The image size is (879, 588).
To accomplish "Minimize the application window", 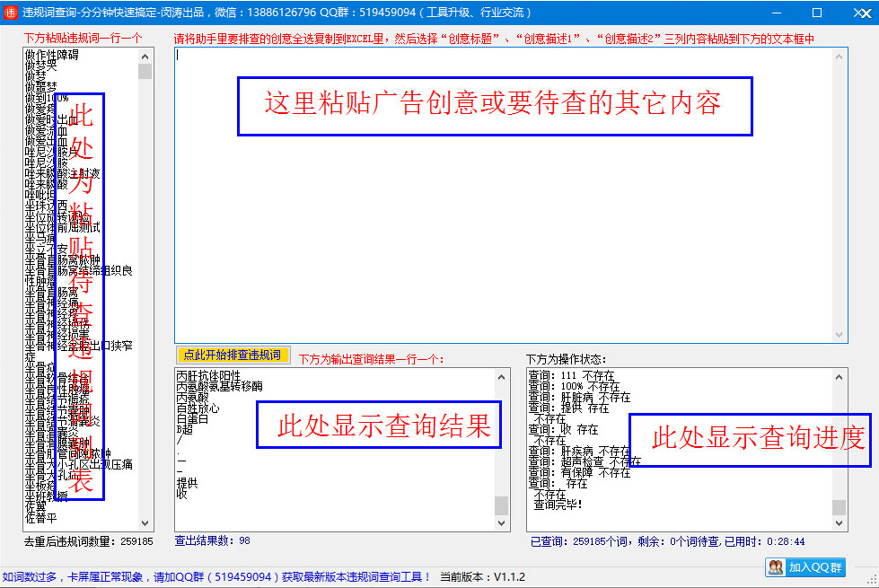I will (777, 13).
